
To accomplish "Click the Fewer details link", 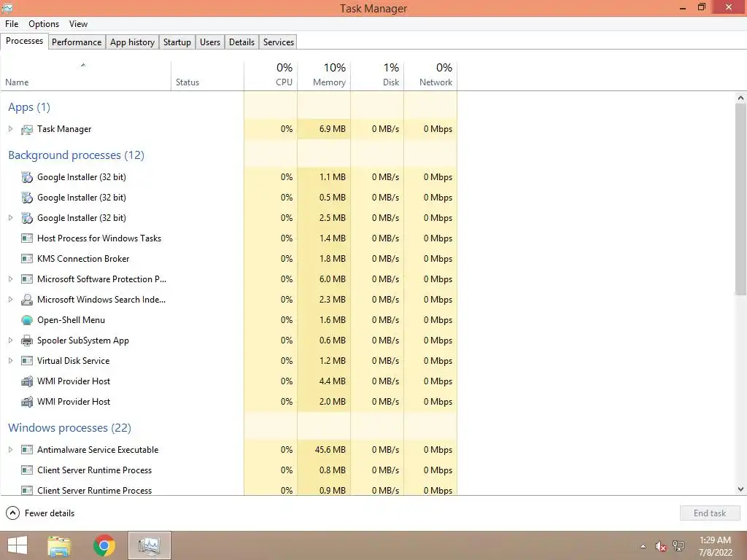I will [x=50, y=513].
